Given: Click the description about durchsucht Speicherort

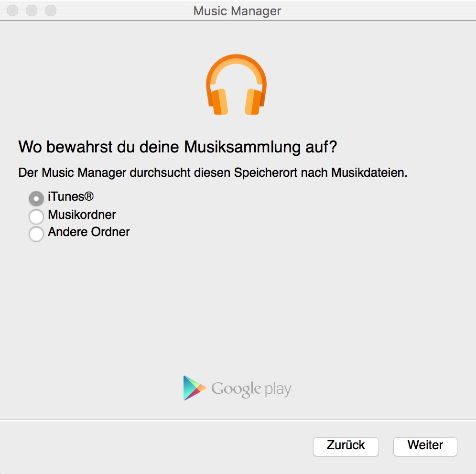Looking at the screenshot, I should point(212,172).
